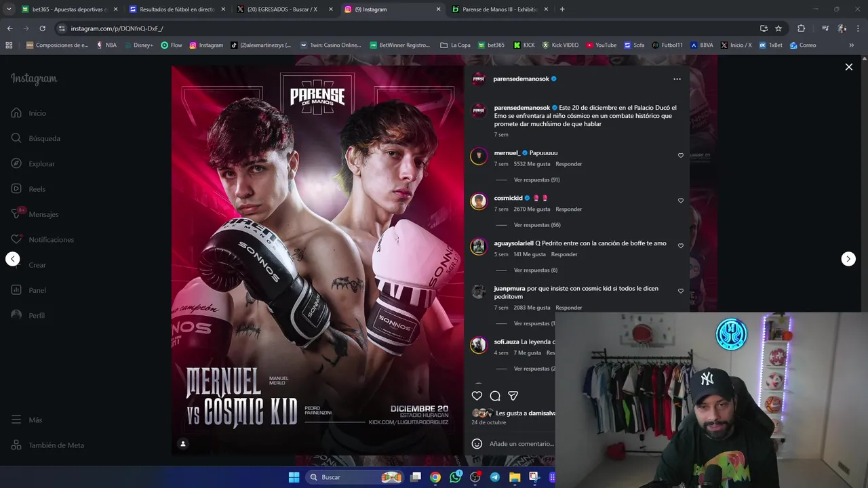Open the La Copa bookmarks folder
868x488 pixels.
click(455, 45)
